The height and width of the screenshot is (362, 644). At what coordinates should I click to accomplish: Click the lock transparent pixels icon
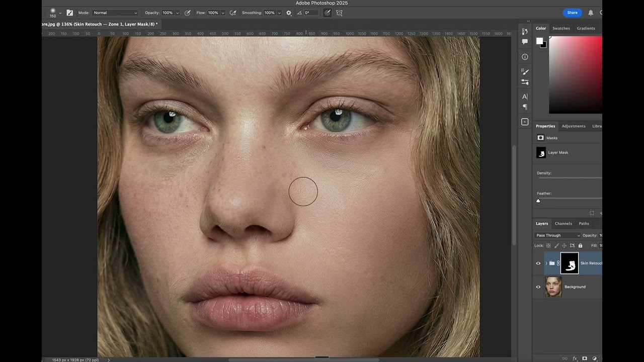[x=548, y=245]
